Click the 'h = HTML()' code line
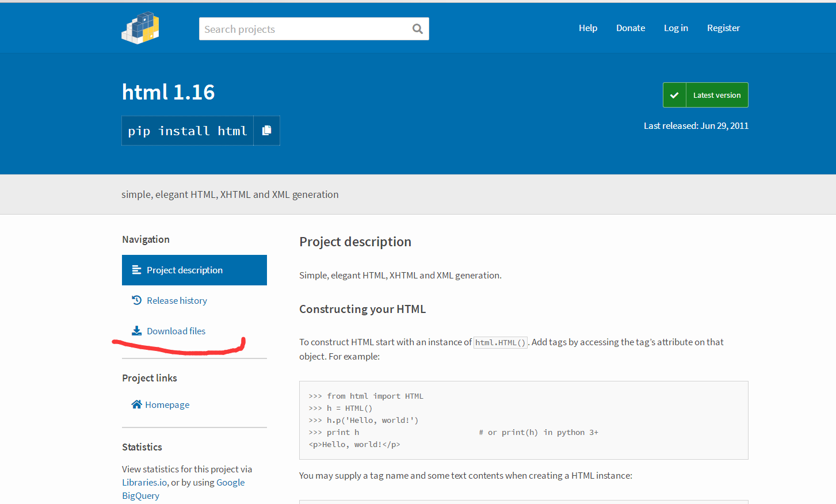Viewport: 836px width, 504px height. 341,408
